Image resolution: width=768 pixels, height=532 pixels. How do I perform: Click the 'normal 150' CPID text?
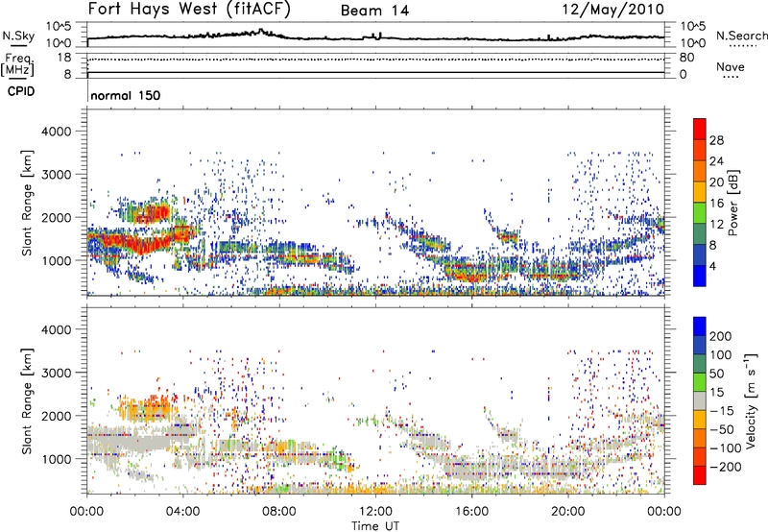point(126,95)
